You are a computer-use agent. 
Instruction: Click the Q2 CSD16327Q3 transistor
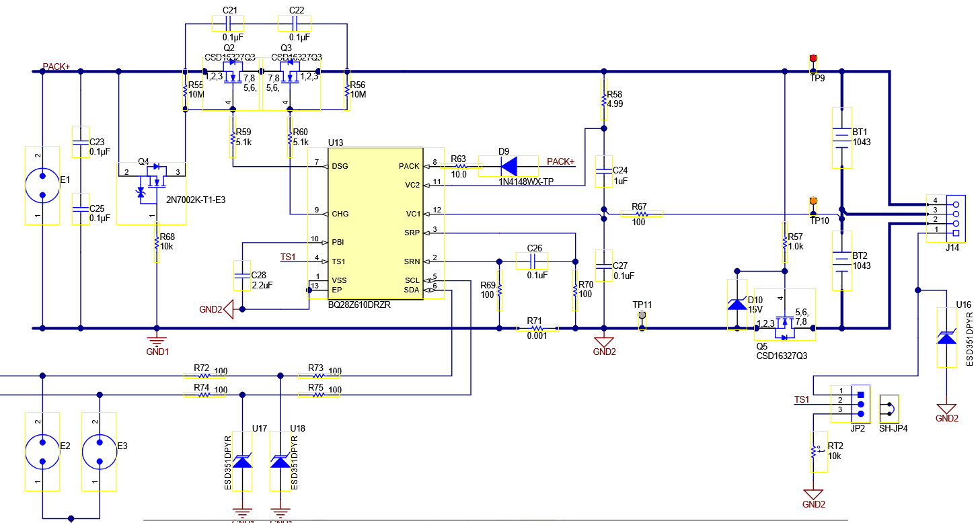coord(231,75)
